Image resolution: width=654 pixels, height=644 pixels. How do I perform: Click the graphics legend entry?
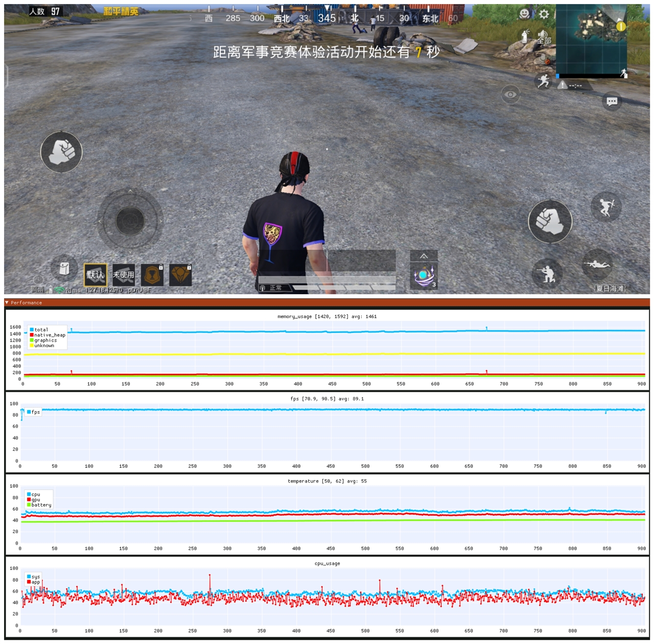(43, 340)
